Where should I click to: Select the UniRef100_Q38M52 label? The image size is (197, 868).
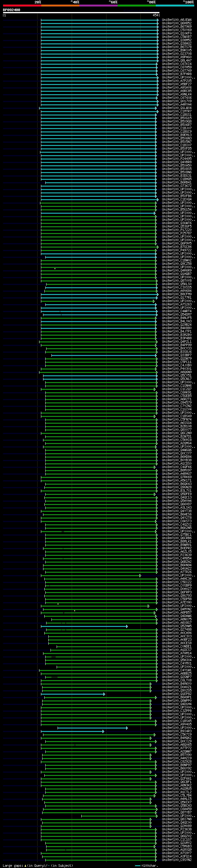tap(177, 40)
